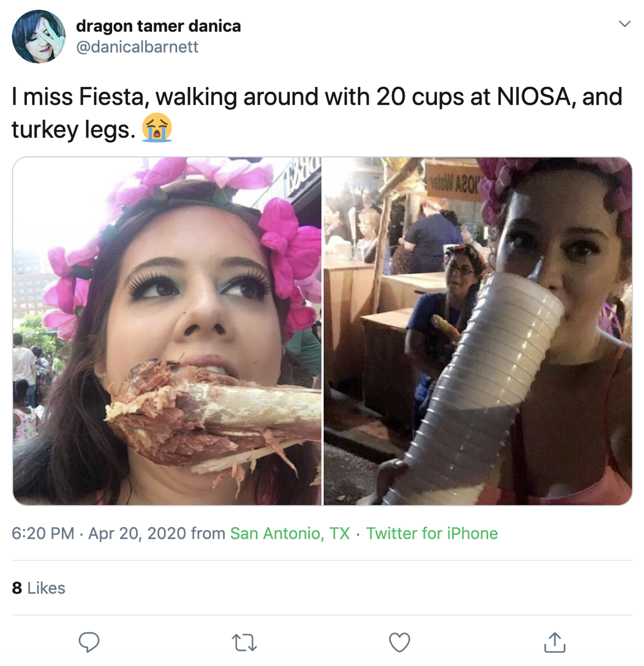Open the turkey leg selfie photo

pos(167,331)
